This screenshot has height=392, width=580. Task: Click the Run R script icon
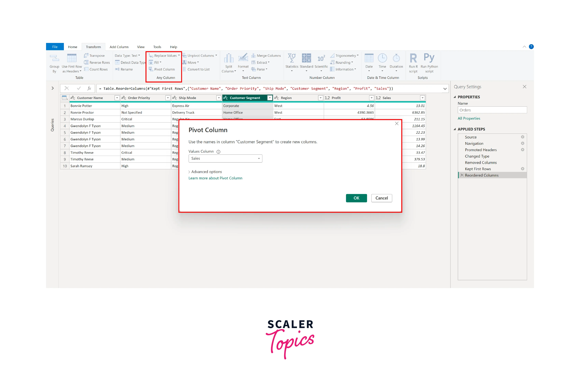(413, 58)
